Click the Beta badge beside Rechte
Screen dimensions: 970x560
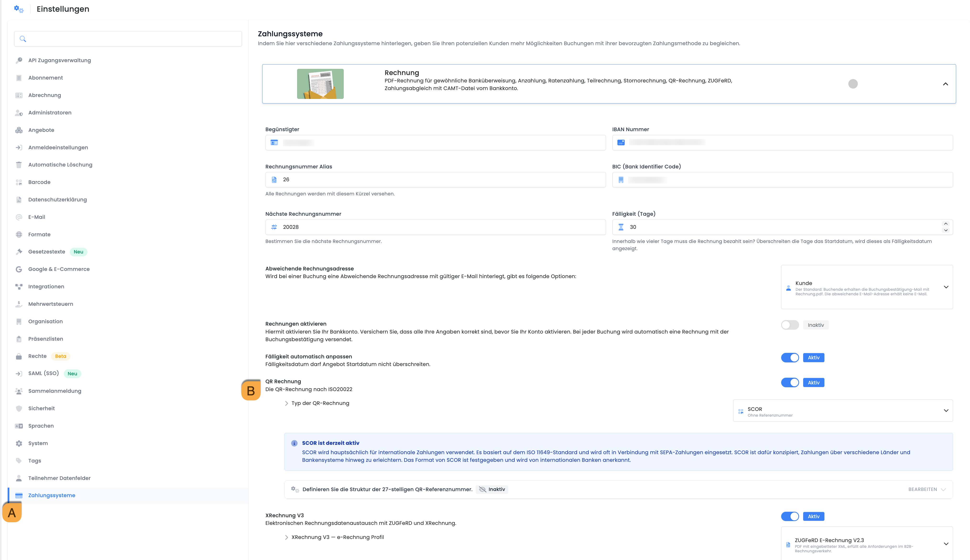click(60, 356)
